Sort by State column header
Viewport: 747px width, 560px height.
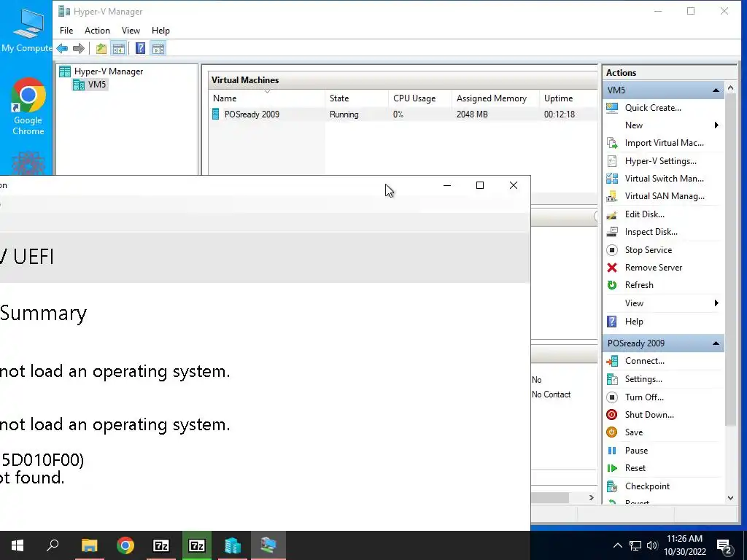coord(357,98)
